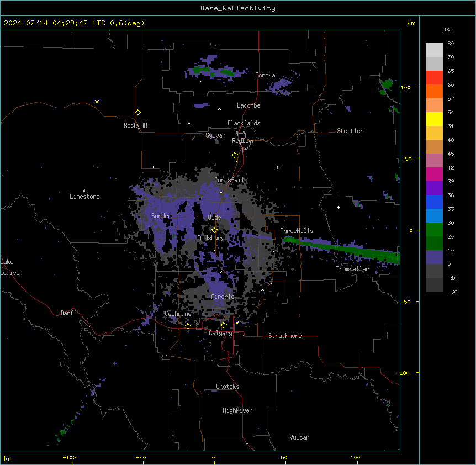Screen dimensions: 476x465
Task: Click the Drumheller label
Action: point(352,269)
